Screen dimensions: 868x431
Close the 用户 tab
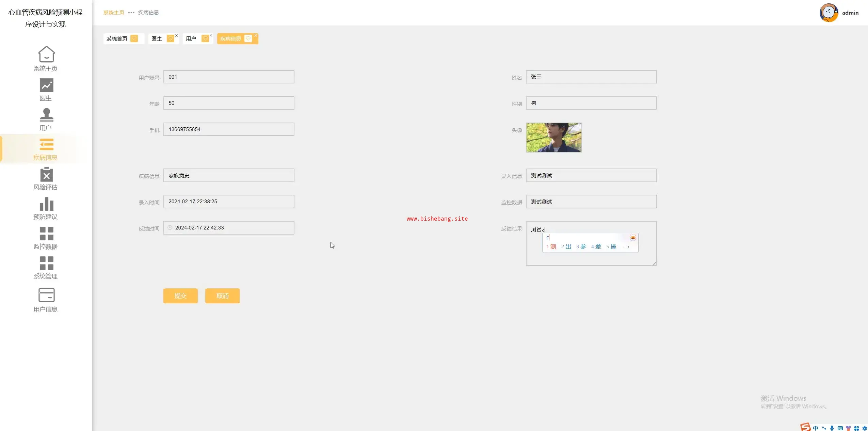(x=211, y=35)
